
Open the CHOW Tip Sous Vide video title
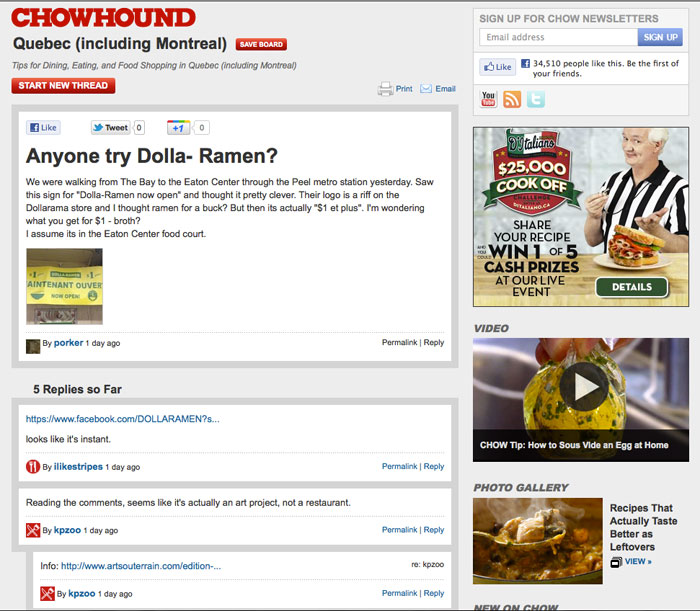[574, 445]
